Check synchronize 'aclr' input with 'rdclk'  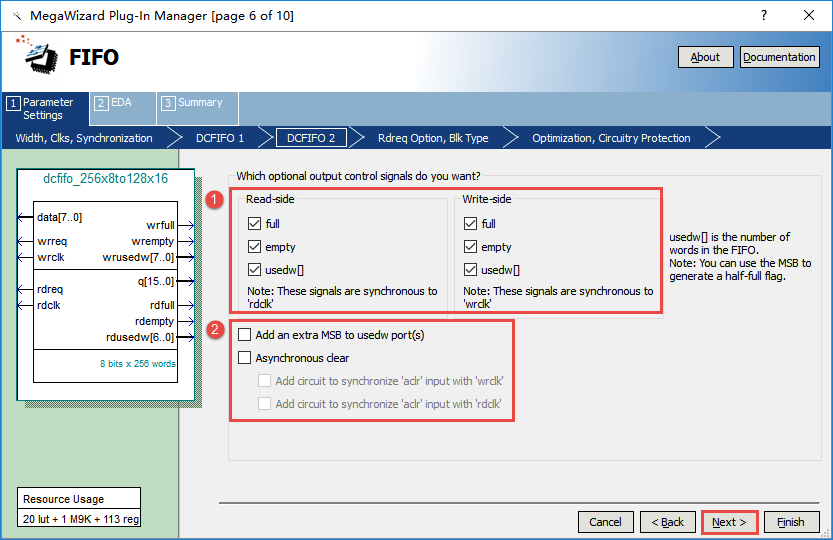coord(264,404)
